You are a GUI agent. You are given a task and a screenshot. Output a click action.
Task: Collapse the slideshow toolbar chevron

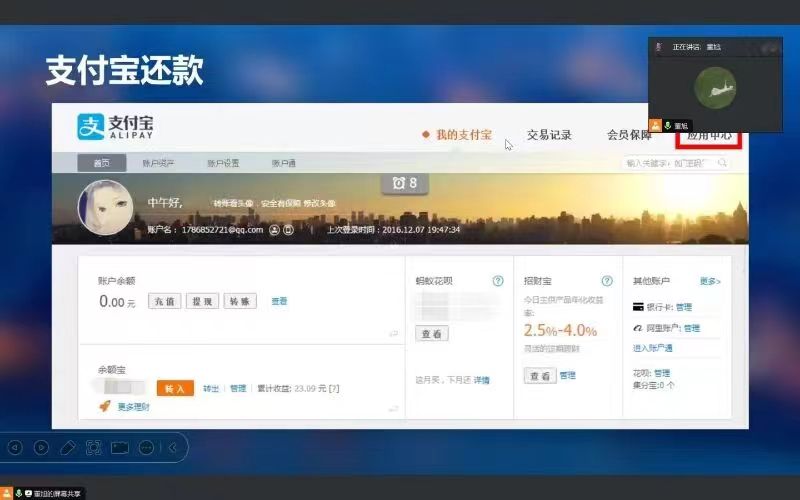pos(172,448)
